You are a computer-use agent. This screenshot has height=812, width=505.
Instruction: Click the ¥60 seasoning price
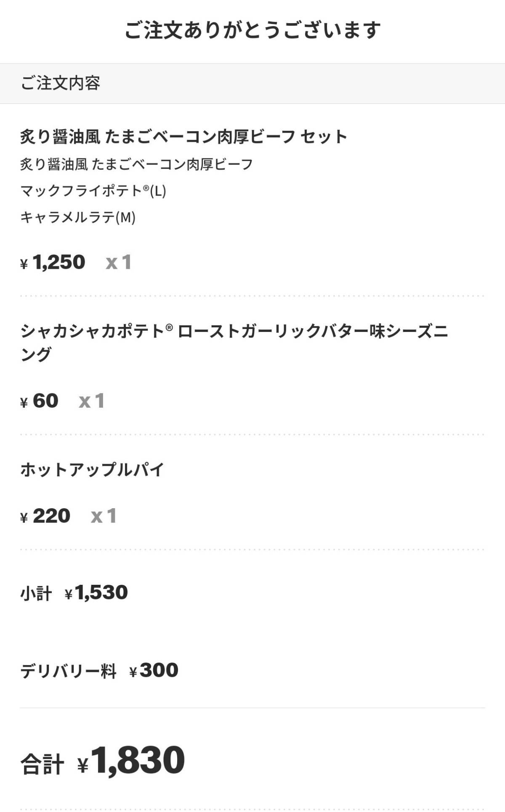(40, 401)
